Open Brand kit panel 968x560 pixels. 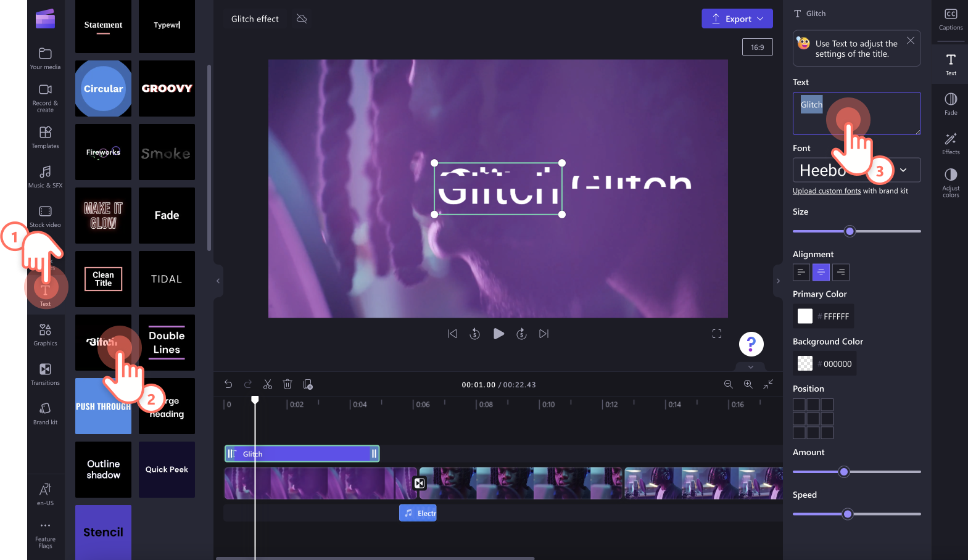(45, 413)
